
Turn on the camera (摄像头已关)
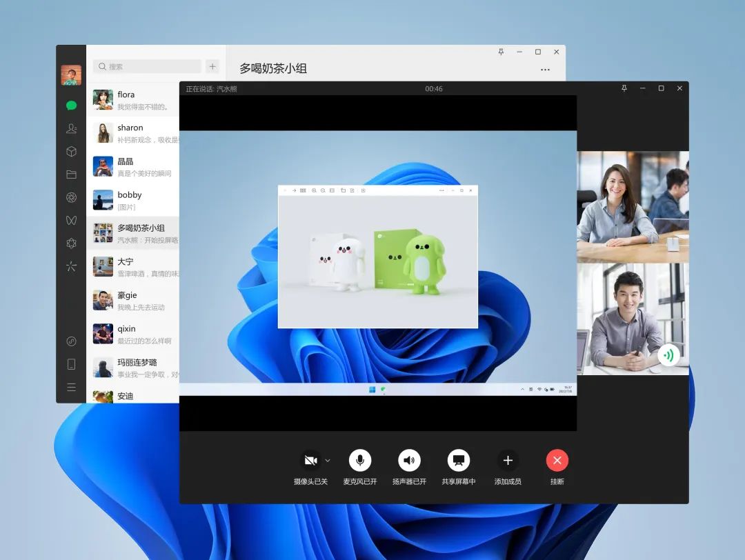[x=310, y=460]
